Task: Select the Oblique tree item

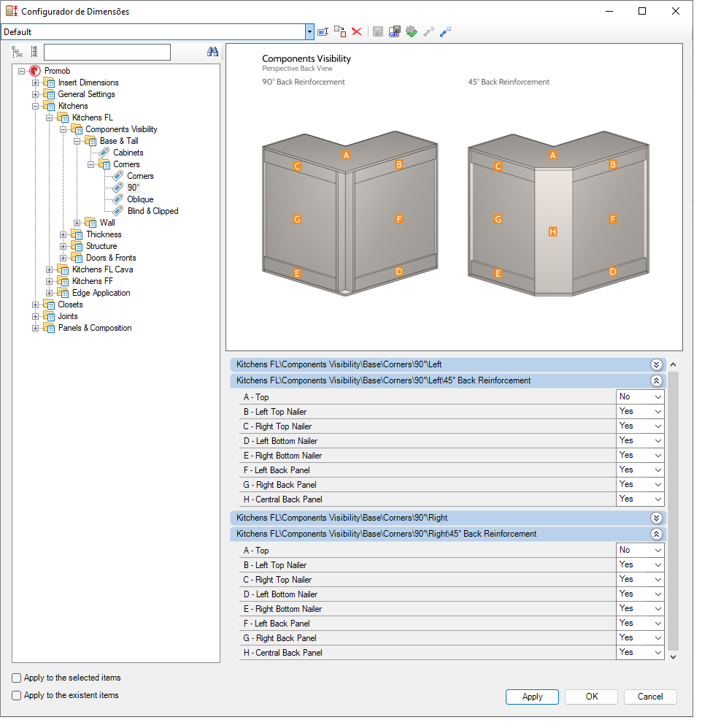Action: tap(140, 199)
